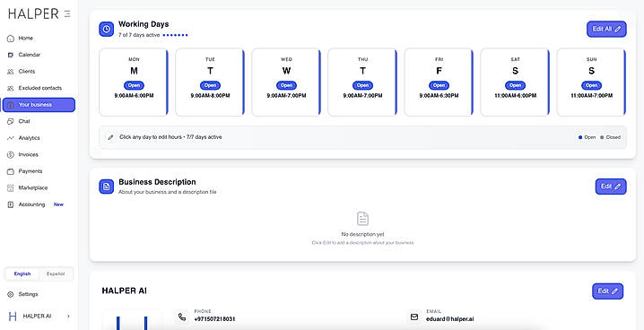Image resolution: width=644 pixels, height=330 pixels.
Task: Open the Your business menu item
Action: [x=39, y=105]
